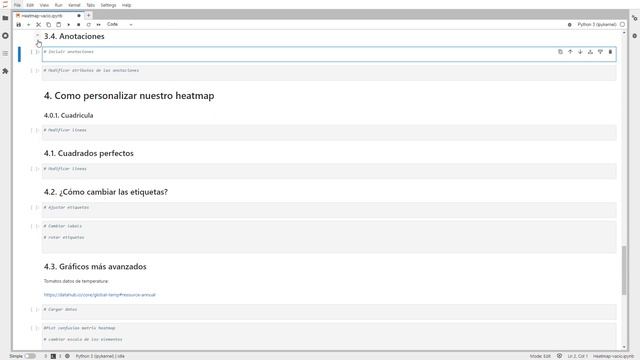
Task: Click the 'Tomamos datos de temperatura' text
Action: (x=76, y=281)
